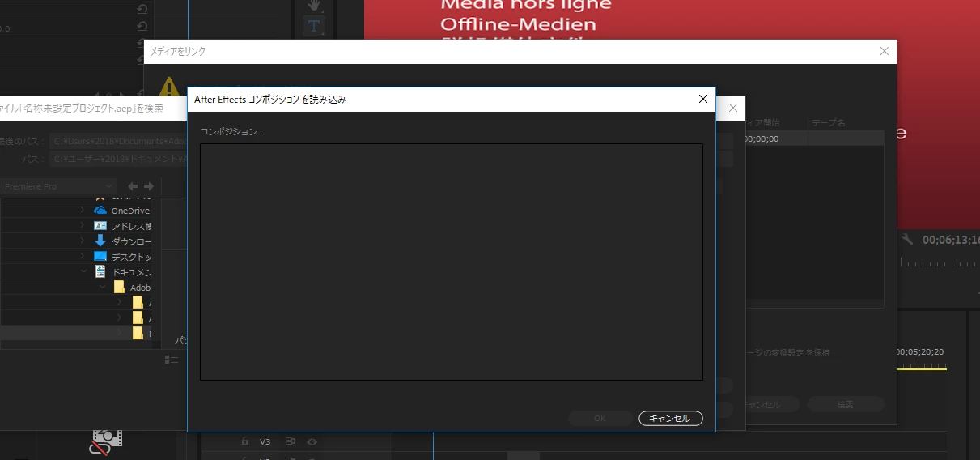Click the Adobe folder icon
Screen dimensions: 980x460
click(x=119, y=287)
